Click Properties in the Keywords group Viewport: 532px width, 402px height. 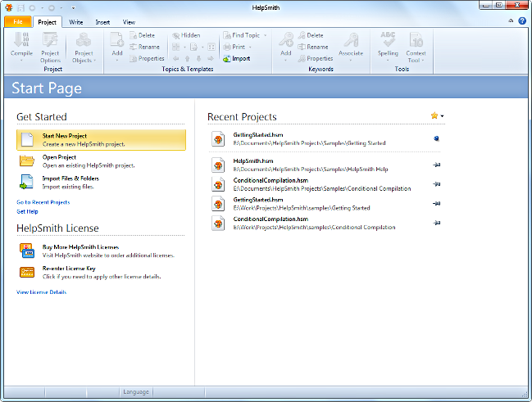(x=316, y=58)
